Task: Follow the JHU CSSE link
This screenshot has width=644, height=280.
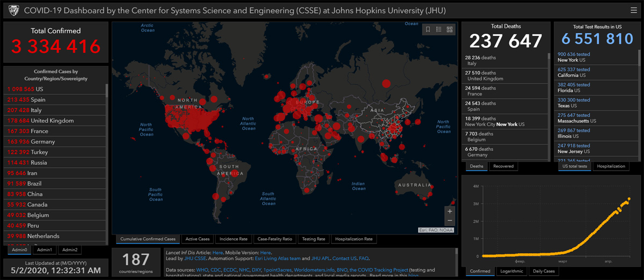Action: pyautogui.click(x=196, y=259)
